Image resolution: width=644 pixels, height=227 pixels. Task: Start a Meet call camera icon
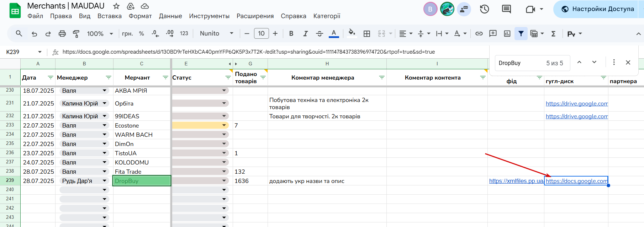coord(530,9)
